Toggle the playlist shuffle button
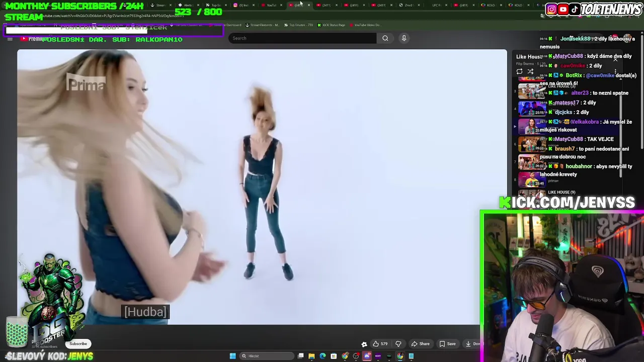644x362 pixels. pos(530,71)
